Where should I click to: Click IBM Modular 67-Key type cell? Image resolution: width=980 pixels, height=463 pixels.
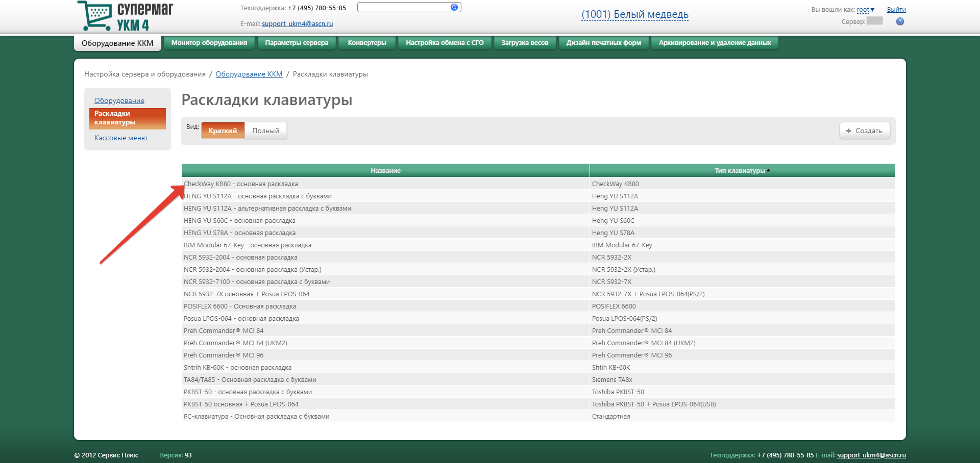coord(742,245)
